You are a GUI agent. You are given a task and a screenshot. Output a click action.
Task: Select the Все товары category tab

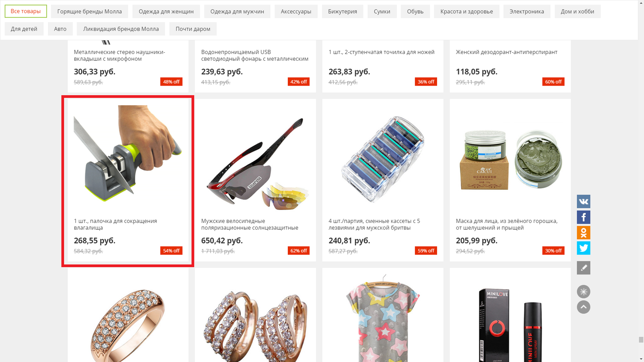click(x=26, y=11)
